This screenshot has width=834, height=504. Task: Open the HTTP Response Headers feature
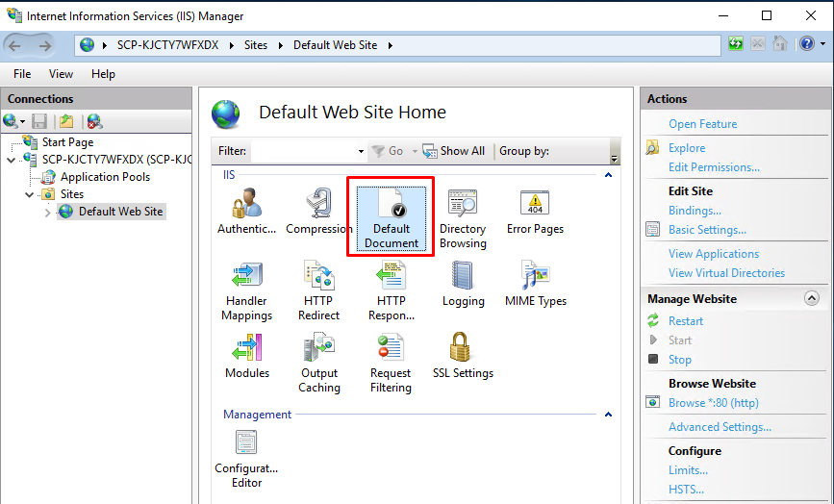(x=392, y=290)
